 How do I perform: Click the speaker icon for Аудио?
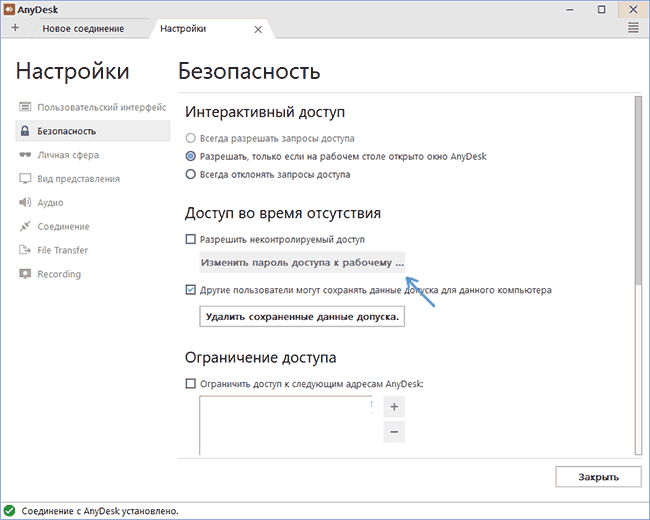pos(25,203)
